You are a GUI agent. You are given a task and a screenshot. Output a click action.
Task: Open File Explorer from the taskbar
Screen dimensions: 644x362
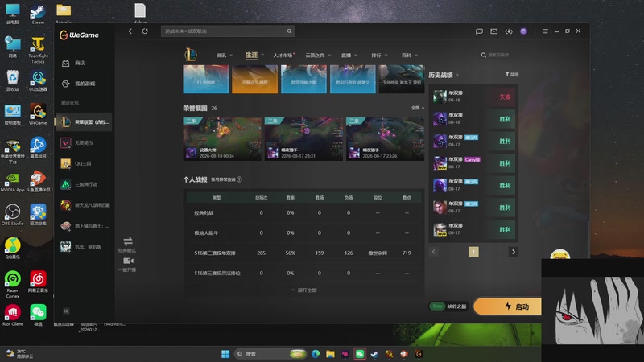(330, 354)
